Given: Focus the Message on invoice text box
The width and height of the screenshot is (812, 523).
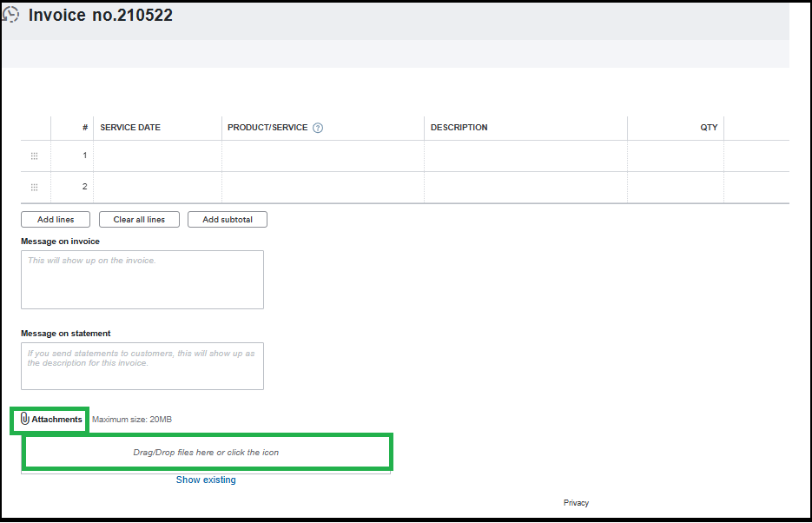Looking at the screenshot, I should coord(142,280).
